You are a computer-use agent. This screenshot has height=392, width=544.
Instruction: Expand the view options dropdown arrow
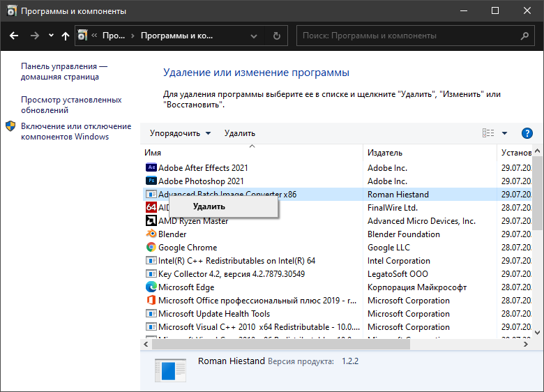pos(504,133)
